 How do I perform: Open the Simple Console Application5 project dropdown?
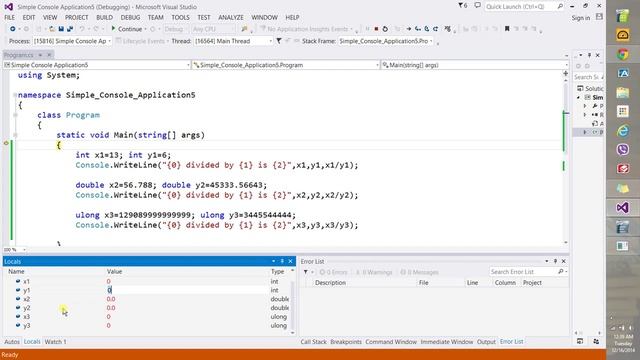tap(97, 65)
